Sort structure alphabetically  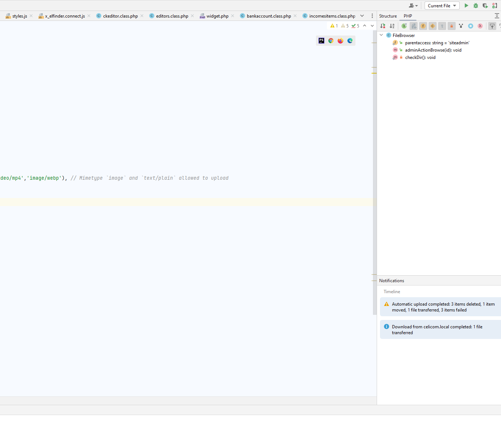392,26
